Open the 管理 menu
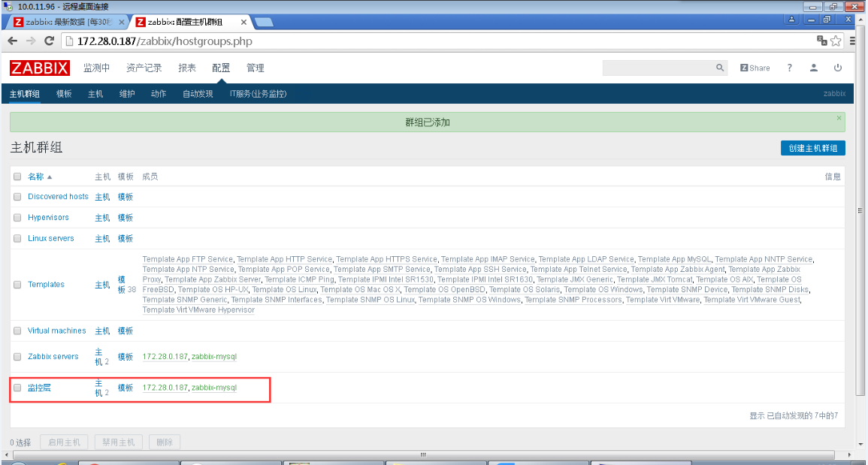The image size is (868, 465). pyautogui.click(x=256, y=68)
